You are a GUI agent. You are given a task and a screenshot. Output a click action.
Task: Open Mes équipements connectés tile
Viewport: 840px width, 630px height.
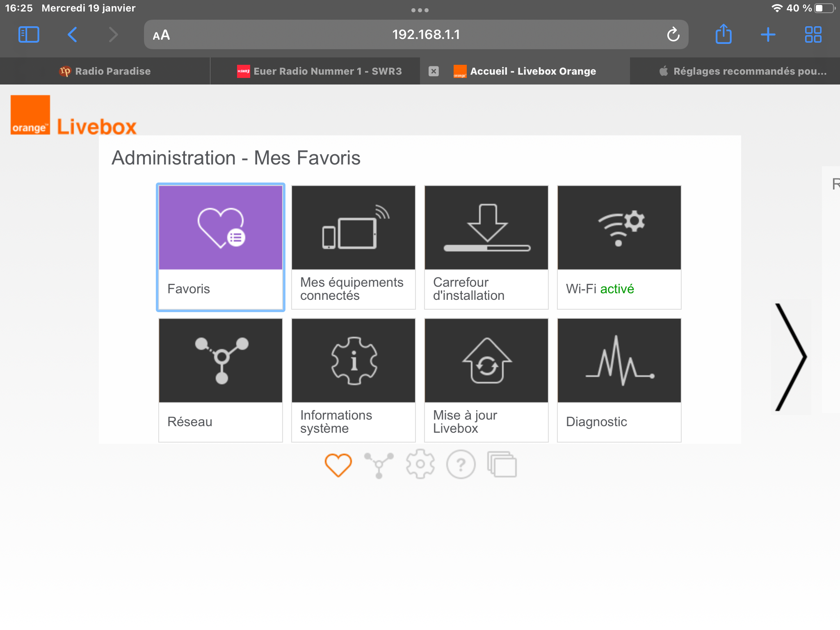click(353, 247)
